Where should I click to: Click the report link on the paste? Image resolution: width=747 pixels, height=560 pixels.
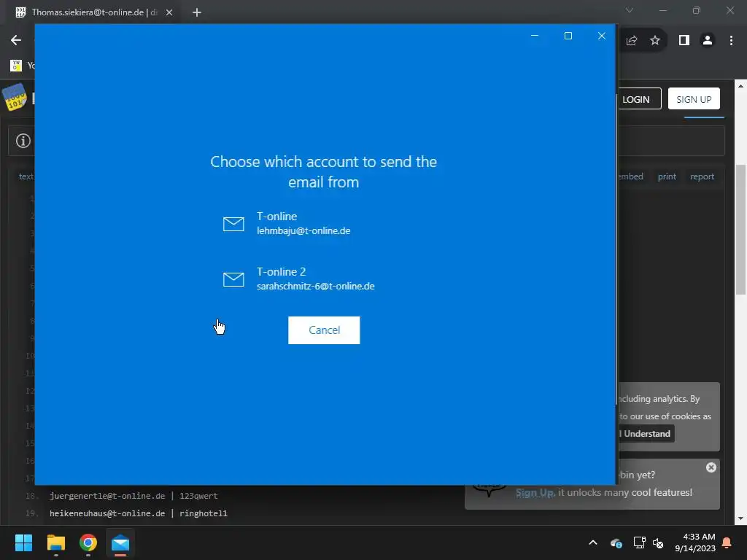pyautogui.click(x=702, y=176)
